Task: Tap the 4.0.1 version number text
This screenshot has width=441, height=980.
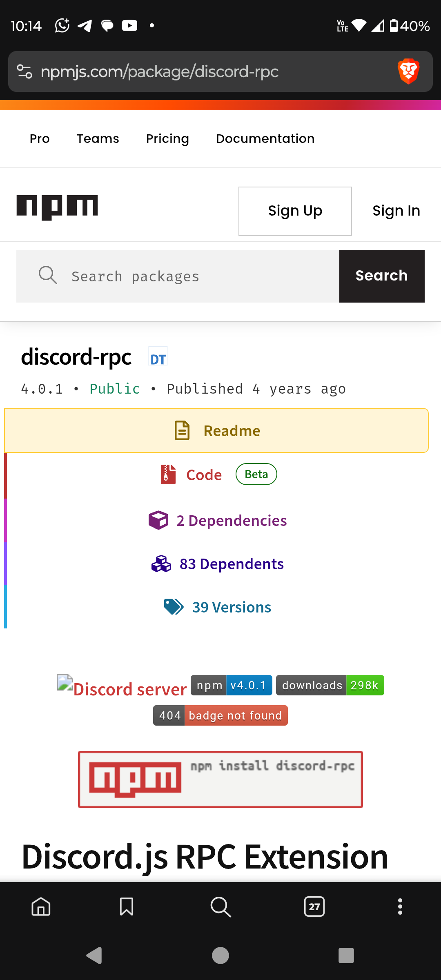Action: coord(42,389)
